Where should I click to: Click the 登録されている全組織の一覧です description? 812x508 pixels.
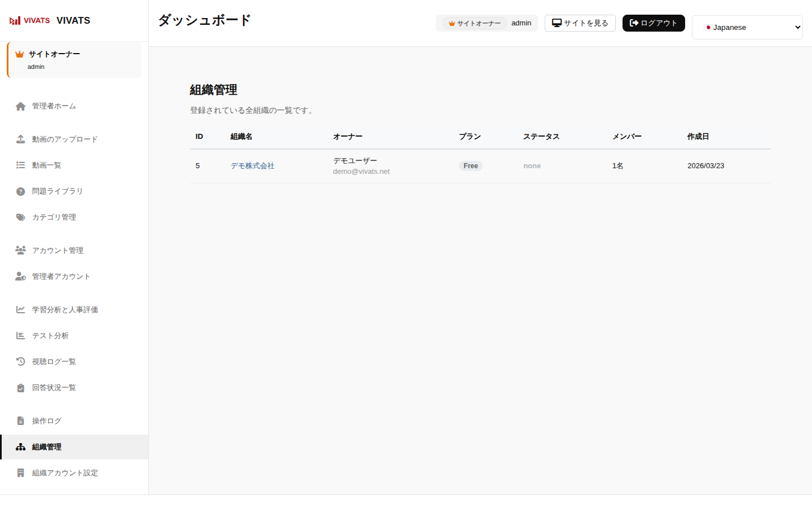point(252,111)
